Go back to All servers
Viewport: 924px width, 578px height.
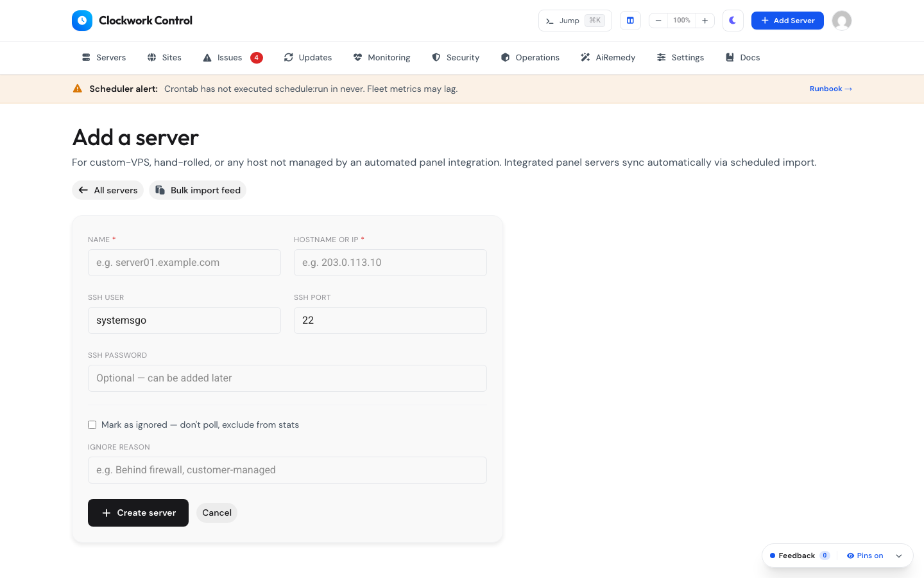point(108,190)
